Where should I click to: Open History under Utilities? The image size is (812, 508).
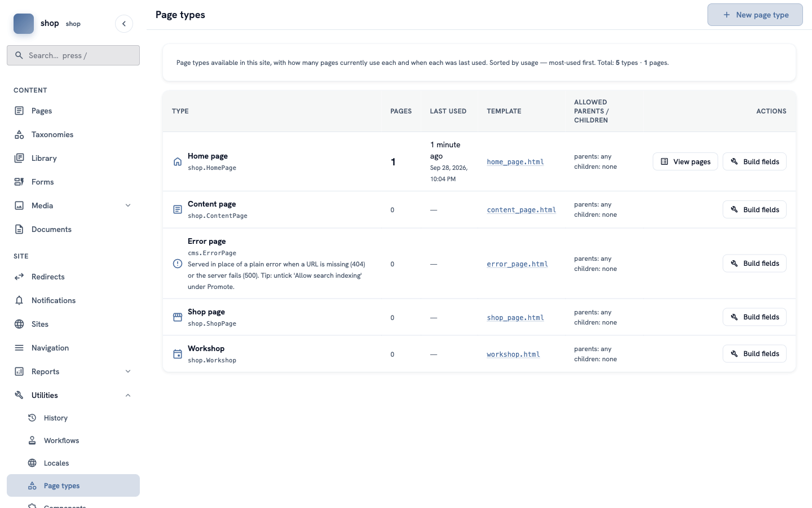pyautogui.click(x=73, y=418)
